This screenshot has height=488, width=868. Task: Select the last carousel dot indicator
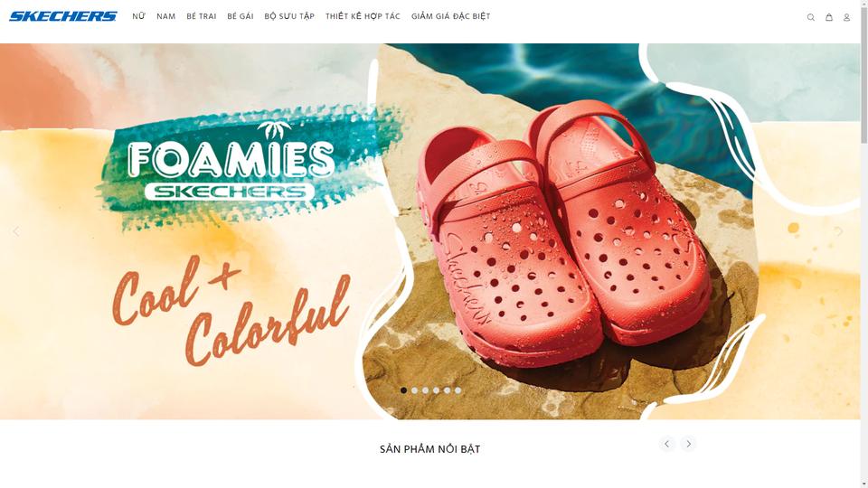458,390
